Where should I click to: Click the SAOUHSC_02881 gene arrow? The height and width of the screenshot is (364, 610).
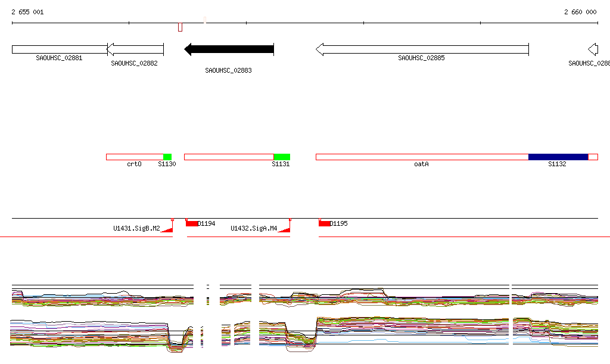pyautogui.click(x=60, y=49)
